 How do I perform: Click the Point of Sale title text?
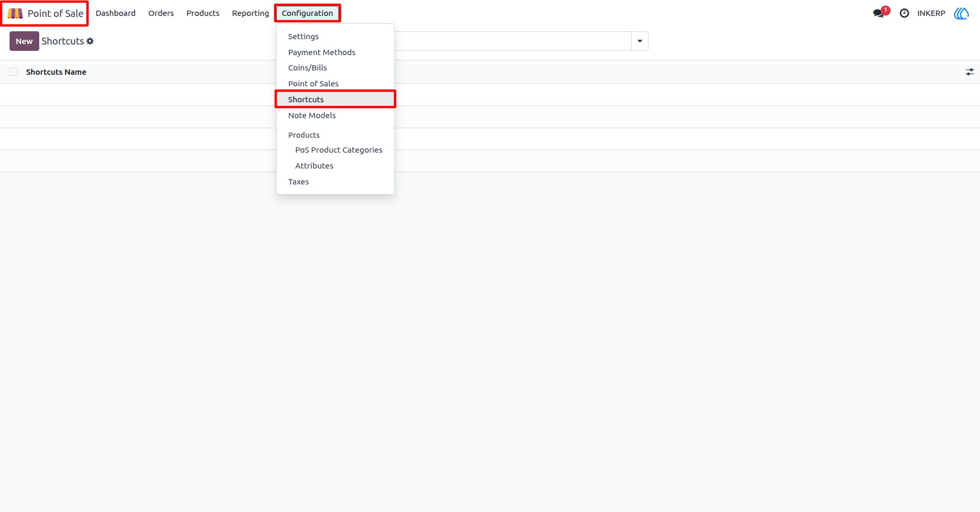[56, 13]
